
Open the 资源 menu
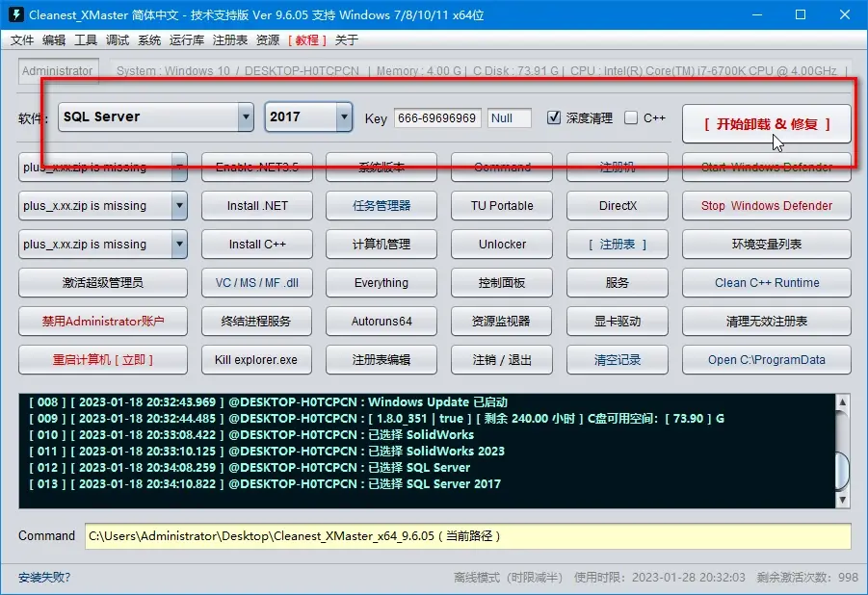point(268,39)
